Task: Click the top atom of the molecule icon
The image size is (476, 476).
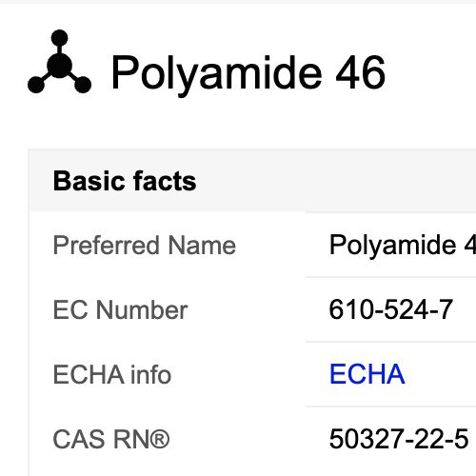Action: 59,38
